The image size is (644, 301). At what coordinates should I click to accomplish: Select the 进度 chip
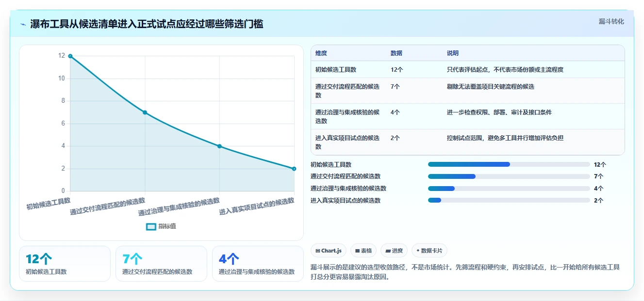(394, 251)
